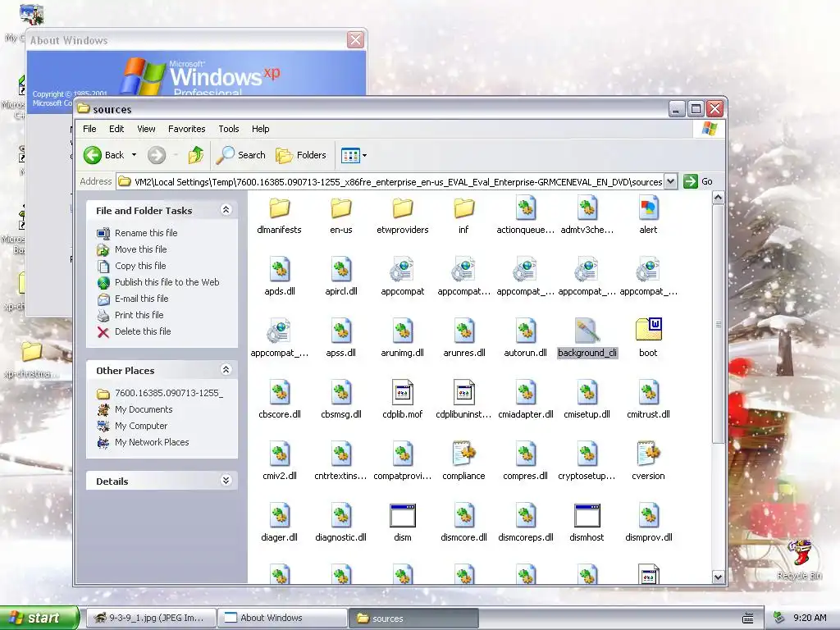Click Delete this file
The height and width of the screenshot is (630, 840).
coord(143,331)
